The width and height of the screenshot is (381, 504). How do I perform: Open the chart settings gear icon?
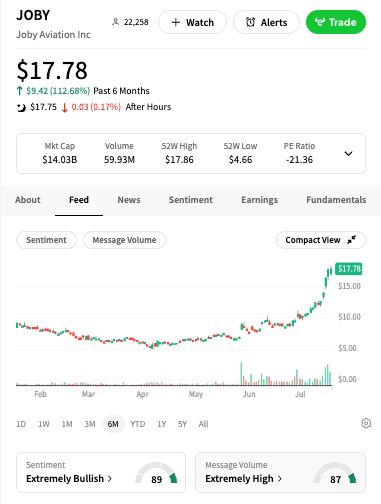(x=366, y=423)
